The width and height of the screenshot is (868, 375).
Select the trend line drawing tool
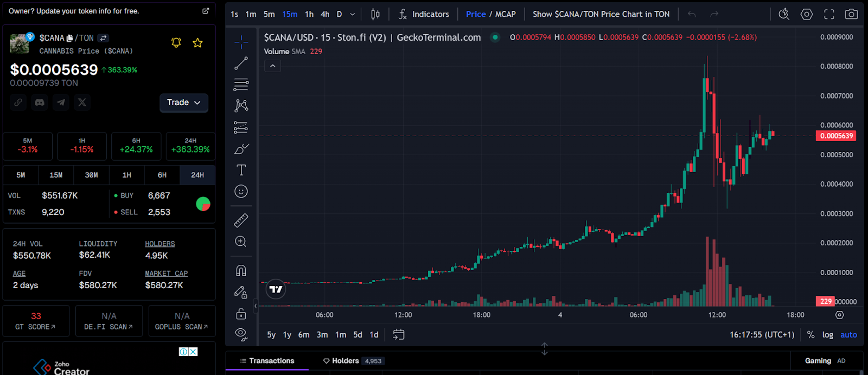click(241, 63)
